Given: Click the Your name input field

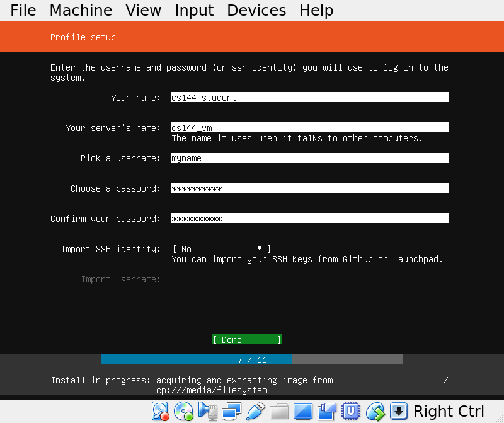Looking at the screenshot, I should coord(309,98).
